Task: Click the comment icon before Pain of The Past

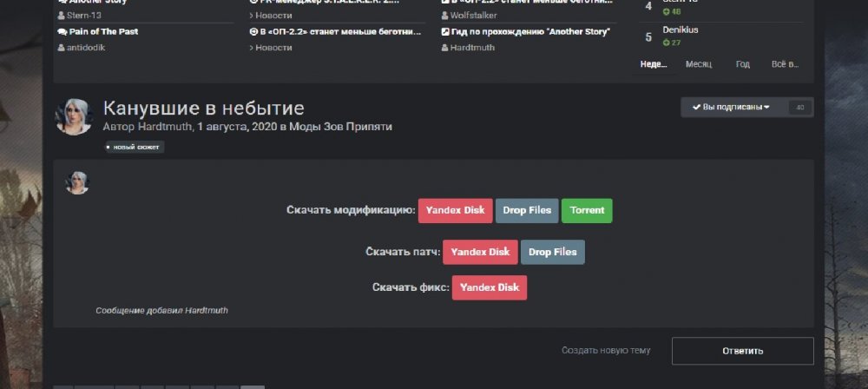Action: click(x=62, y=32)
